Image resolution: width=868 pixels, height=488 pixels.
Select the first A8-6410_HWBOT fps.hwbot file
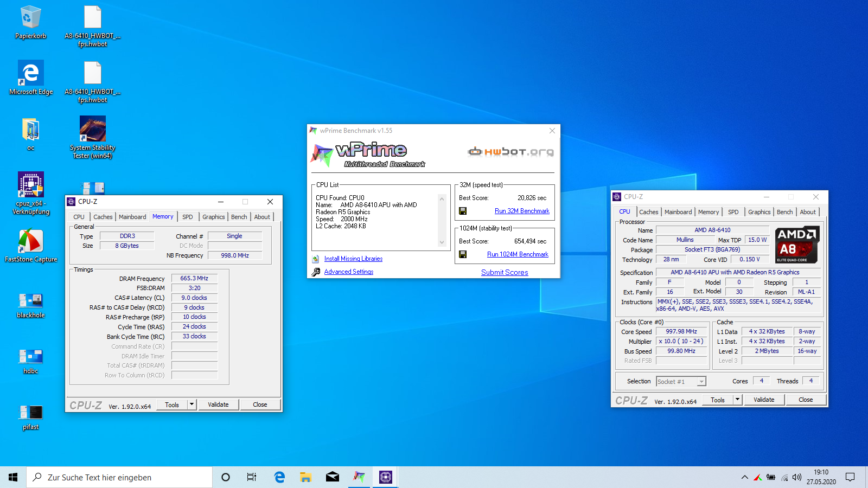93,26
